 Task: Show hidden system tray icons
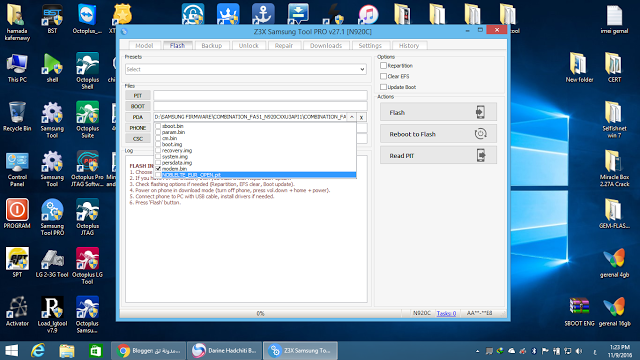tap(477, 351)
